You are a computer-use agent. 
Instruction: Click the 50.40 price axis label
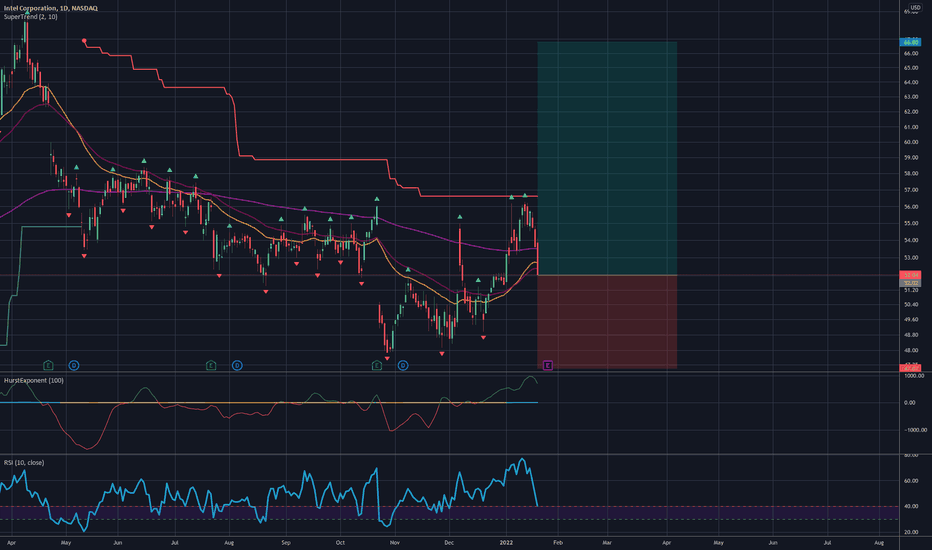[x=911, y=304]
